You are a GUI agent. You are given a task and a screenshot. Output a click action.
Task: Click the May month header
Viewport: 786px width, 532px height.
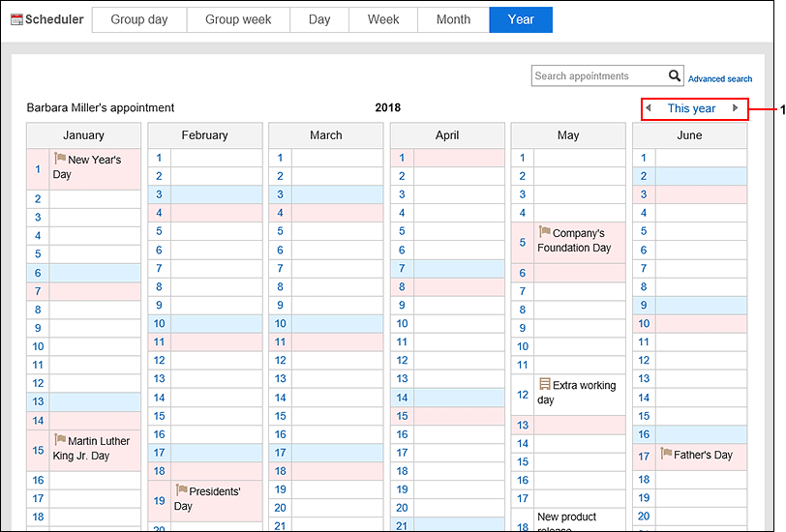pyautogui.click(x=568, y=135)
